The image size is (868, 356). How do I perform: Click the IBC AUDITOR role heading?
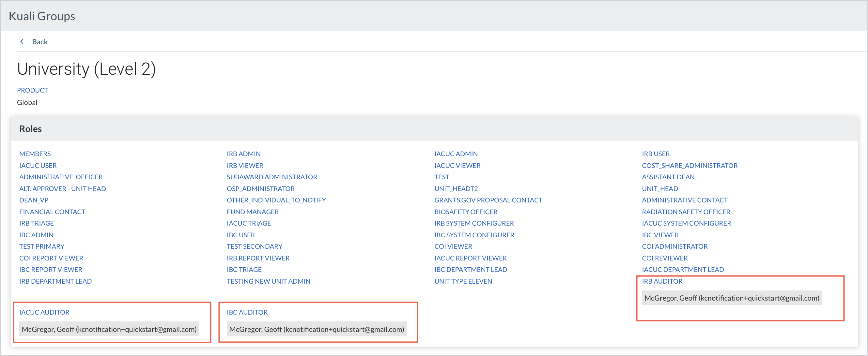[x=247, y=312]
